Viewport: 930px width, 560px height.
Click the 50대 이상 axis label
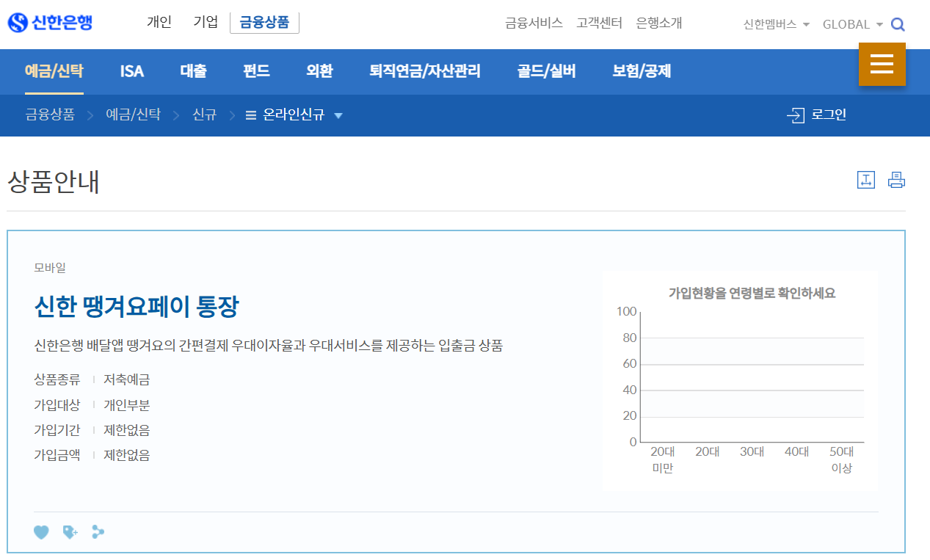[x=842, y=460]
